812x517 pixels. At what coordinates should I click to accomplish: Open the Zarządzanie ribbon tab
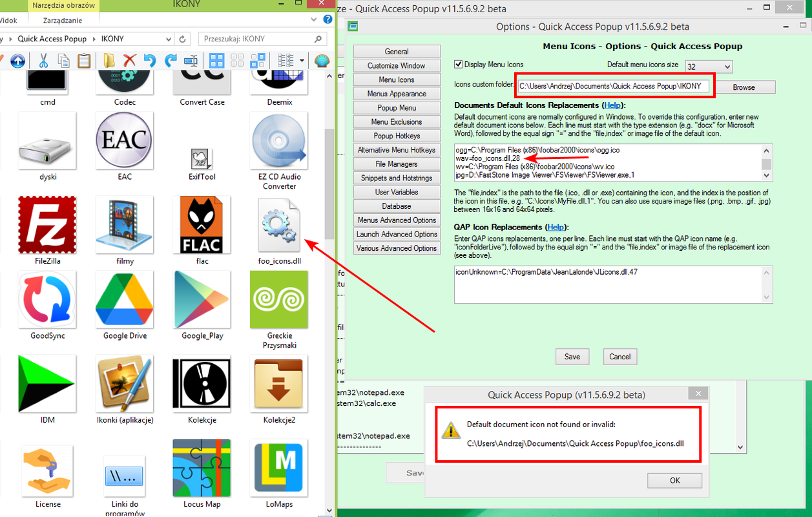(x=62, y=20)
